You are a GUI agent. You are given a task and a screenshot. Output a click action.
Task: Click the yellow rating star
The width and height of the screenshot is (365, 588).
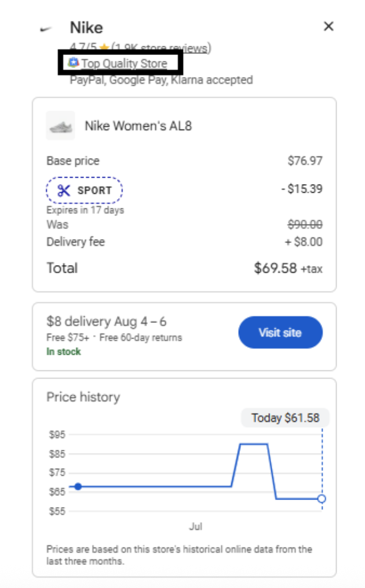click(x=104, y=48)
